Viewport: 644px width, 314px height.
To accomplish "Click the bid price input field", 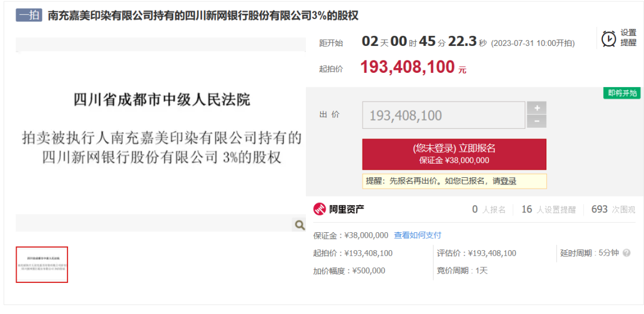I will [x=444, y=115].
